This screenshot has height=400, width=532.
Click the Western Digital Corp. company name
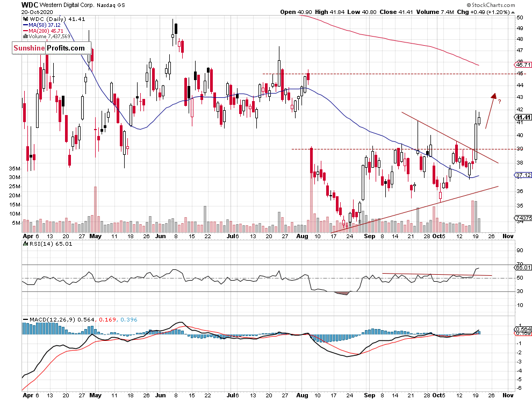tap(67, 5)
